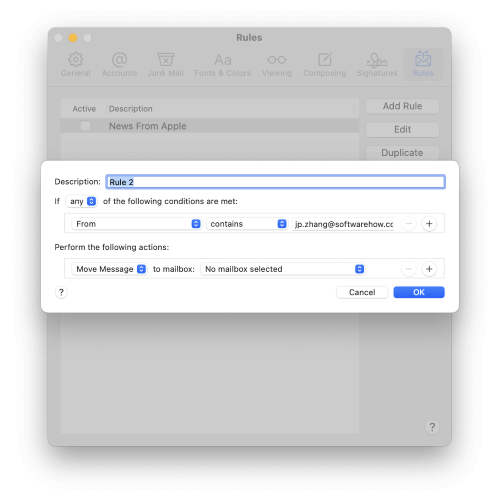This screenshot has width=500, height=500.
Task: Select the News From Apple rule row
Action: [x=210, y=126]
